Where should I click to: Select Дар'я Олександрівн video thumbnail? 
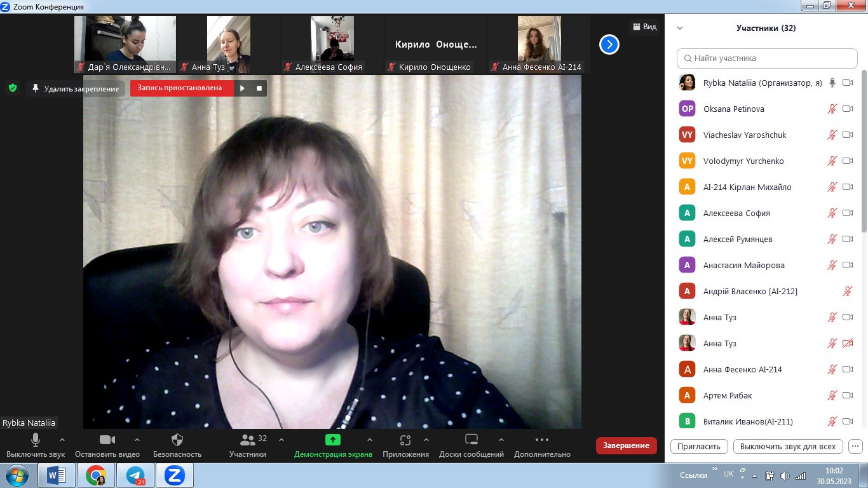click(125, 44)
